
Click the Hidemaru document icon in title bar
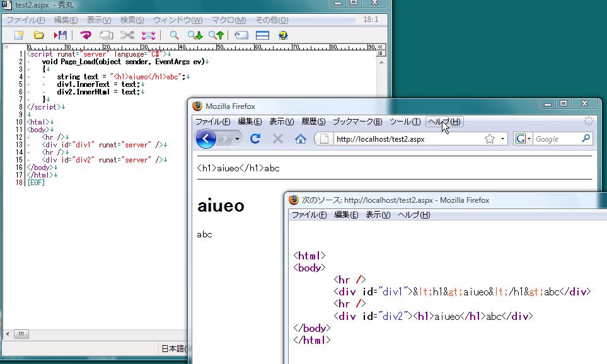pos(7,4)
